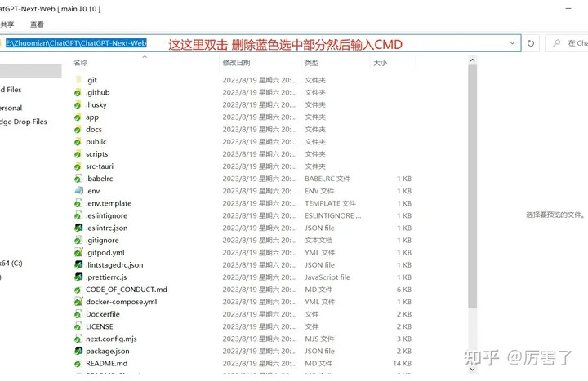Click the docker-compose.yml file icon
This screenshot has width=588, height=381.
coord(78,302)
